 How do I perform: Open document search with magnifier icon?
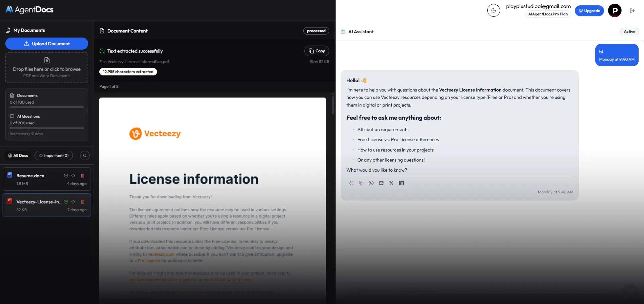click(x=85, y=156)
